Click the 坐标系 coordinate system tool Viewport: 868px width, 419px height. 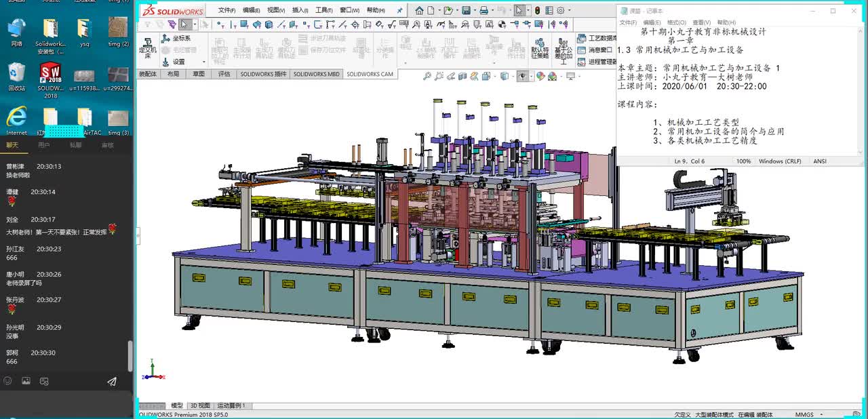tap(176, 39)
